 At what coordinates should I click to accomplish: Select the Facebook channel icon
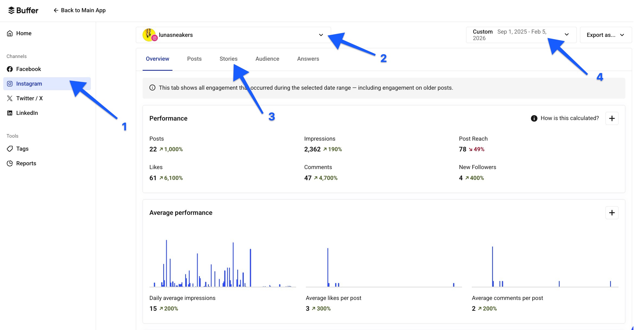[10, 69]
